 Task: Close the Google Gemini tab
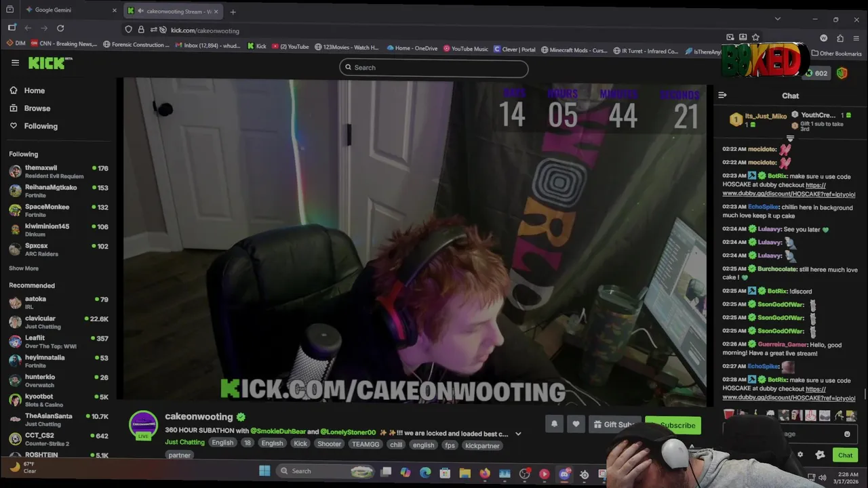tap(115, 10)
